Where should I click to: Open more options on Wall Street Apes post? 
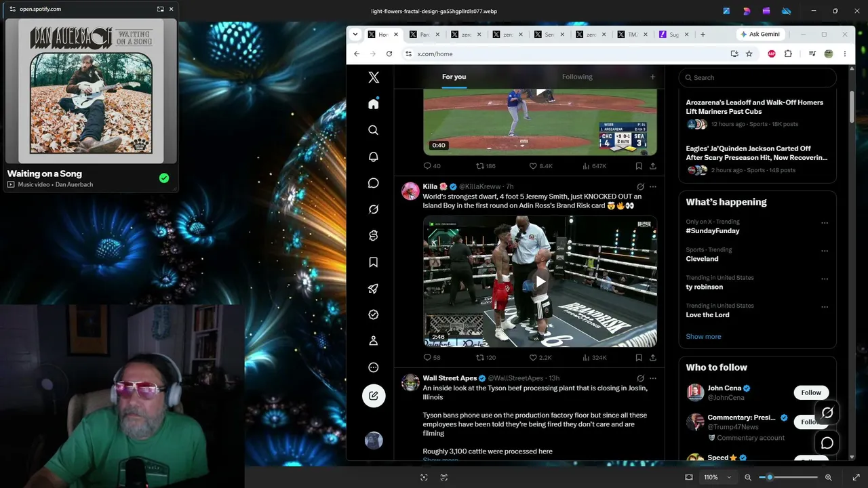coord(653,378)
